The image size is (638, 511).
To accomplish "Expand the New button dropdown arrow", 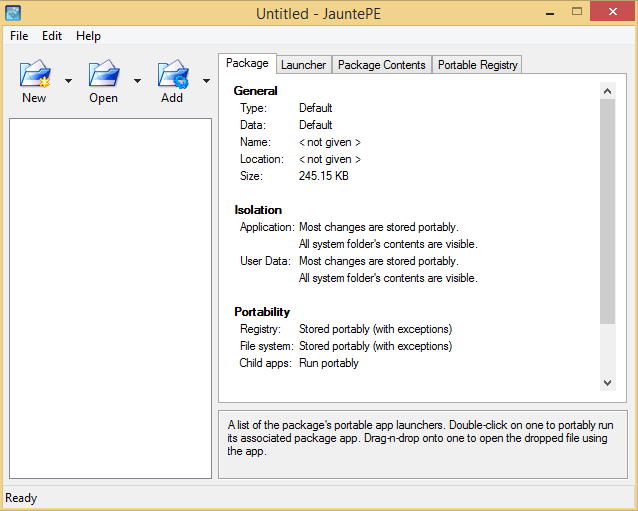I will pyautogui.click(x=68, y=81).
